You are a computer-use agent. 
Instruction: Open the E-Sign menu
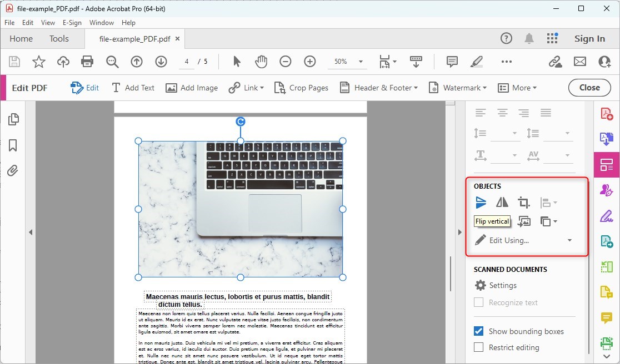tap(72, 23)
